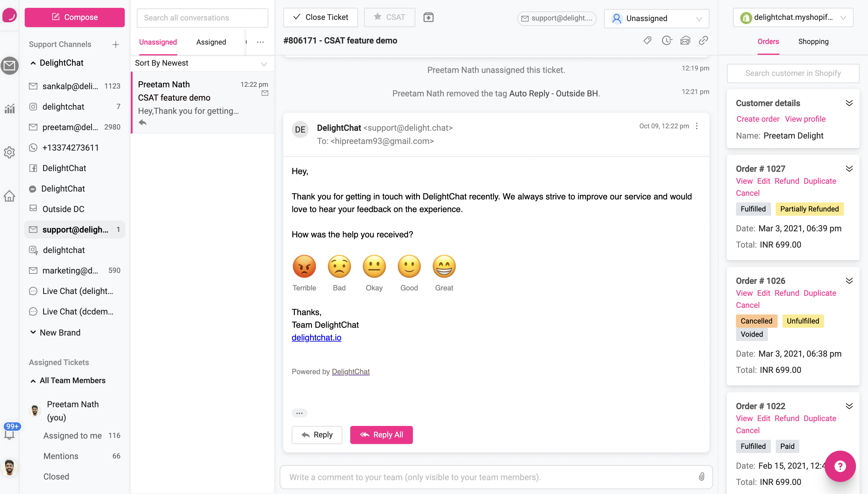The height and width of the screenshot is (494, 868).
Task: Open the analytics panel from the sidebar
Action: [9, 108]
